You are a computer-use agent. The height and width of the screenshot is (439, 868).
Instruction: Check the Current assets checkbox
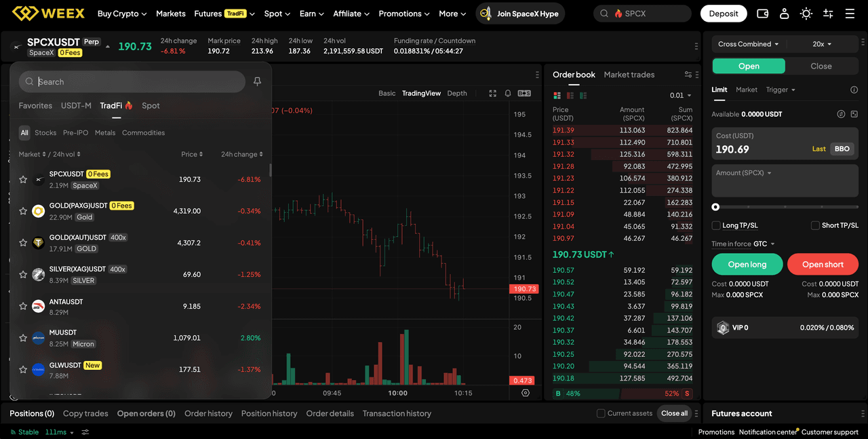click(x=601, y=413)
